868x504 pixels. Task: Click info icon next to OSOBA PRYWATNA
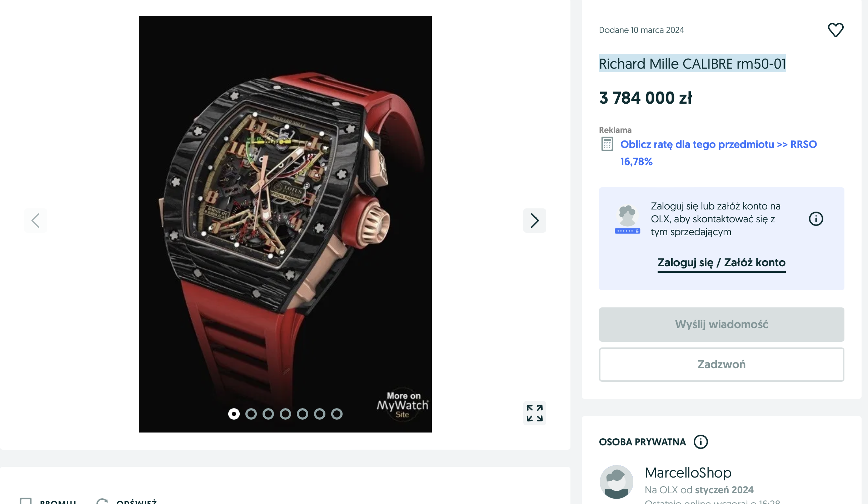click(x=700, y=442)
